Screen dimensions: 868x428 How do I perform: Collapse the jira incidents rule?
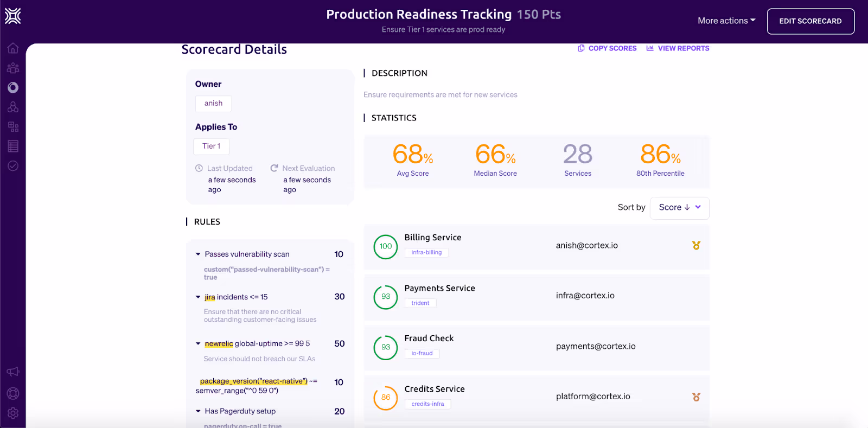(198, 297)
